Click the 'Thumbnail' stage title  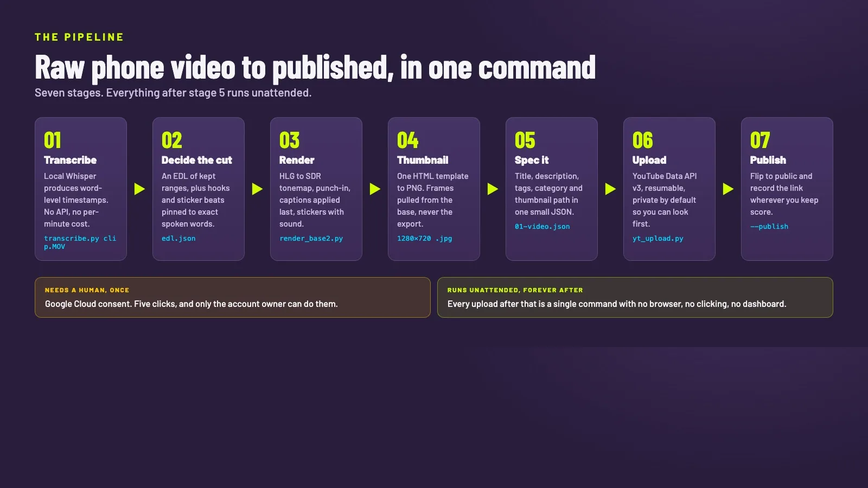point(423,160)
